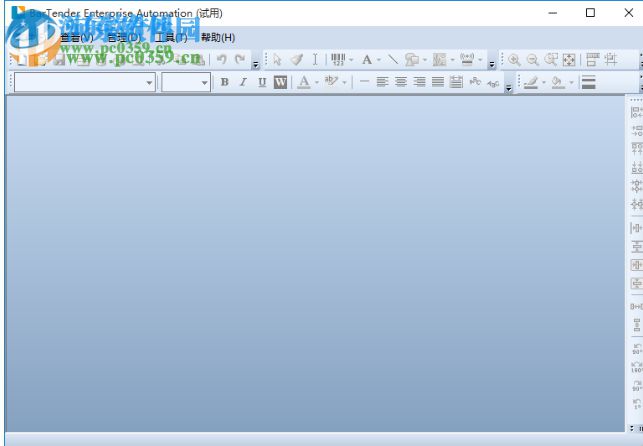The width and height of the screenshot is (643, 446).
Task: Click the Undo arrow icon
Action: click(222, 60)
